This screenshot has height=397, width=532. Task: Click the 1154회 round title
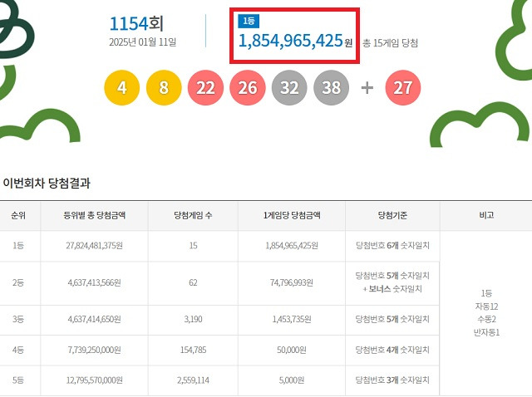click(x=136, y=24)
